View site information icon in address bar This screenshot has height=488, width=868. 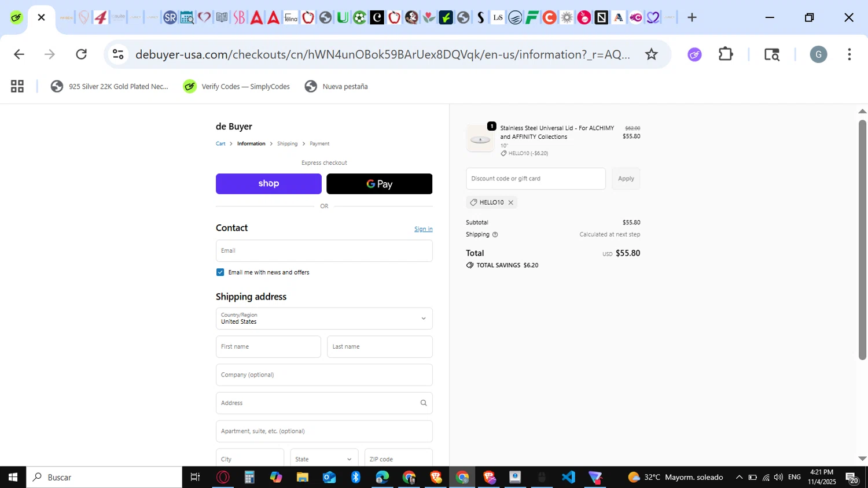click(x=118, y=54)
